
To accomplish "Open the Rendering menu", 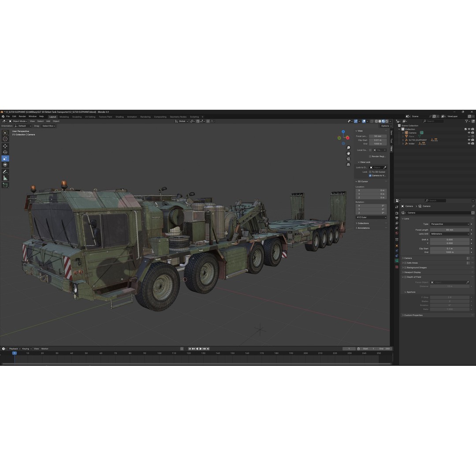I will 145,117.
